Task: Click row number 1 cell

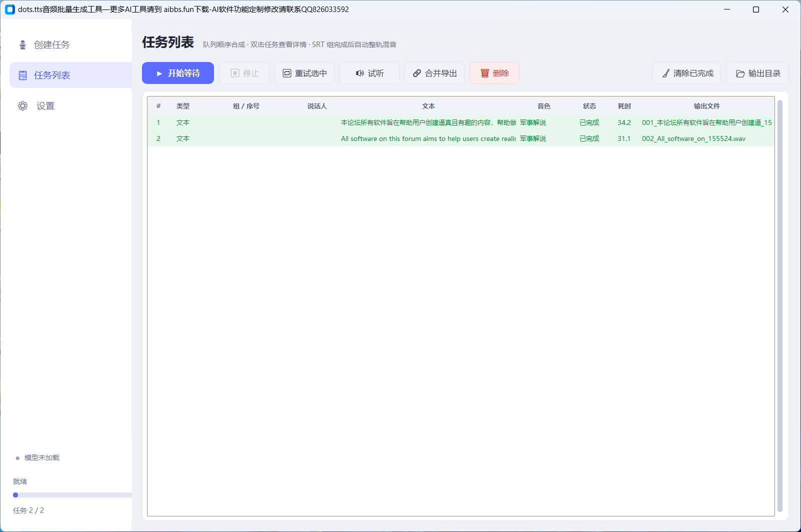Action: tap(158, 122)
